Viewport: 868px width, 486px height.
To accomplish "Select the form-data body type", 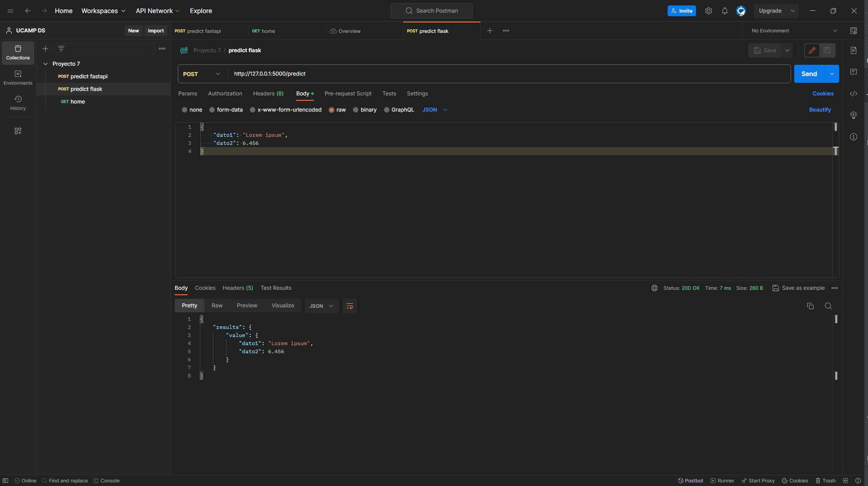I will click(x=212, y=110).
